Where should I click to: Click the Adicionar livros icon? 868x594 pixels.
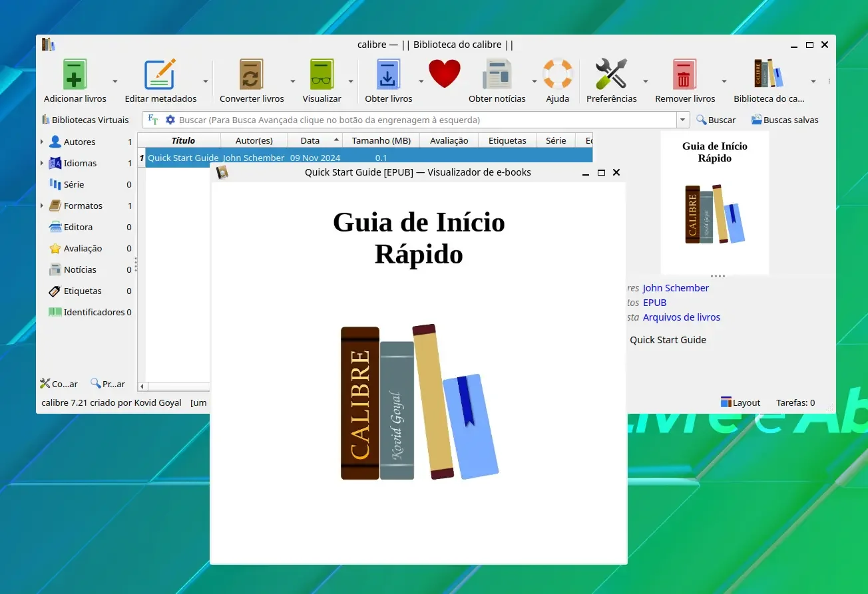[x=75, y=74]
